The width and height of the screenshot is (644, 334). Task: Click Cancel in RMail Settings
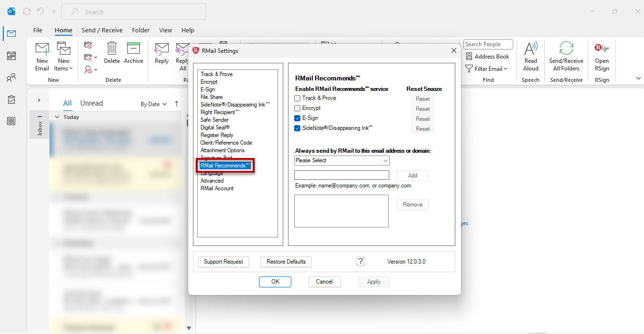click(324, 282)
